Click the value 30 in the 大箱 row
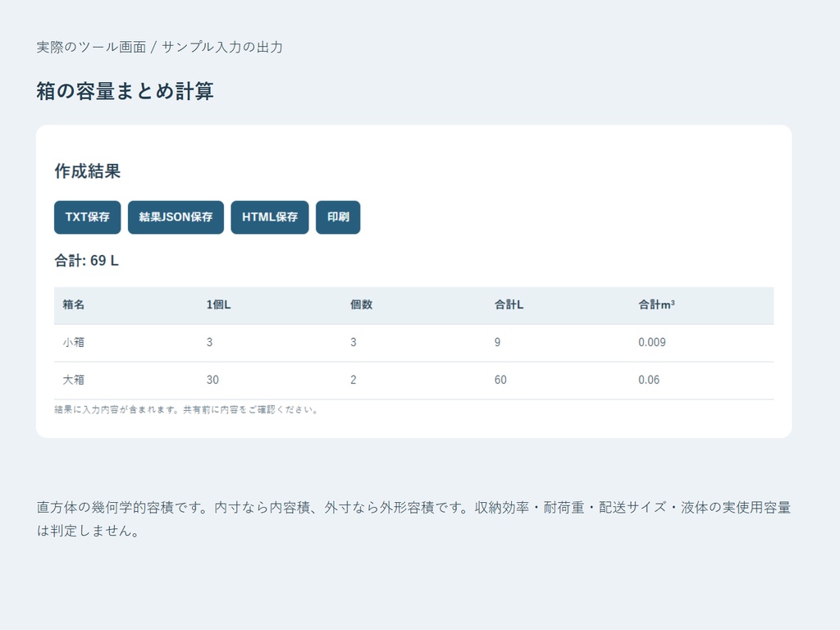 [x=212, y=380]
